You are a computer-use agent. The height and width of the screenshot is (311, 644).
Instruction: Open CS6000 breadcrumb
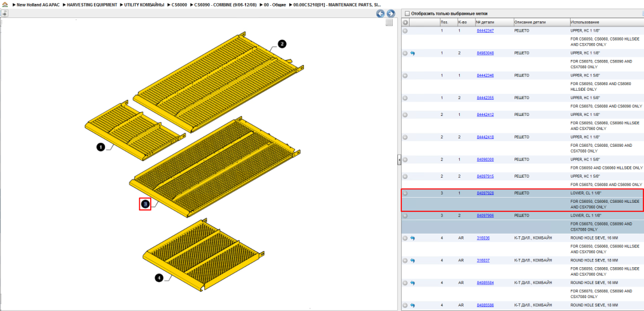click(x=180, y=5)
